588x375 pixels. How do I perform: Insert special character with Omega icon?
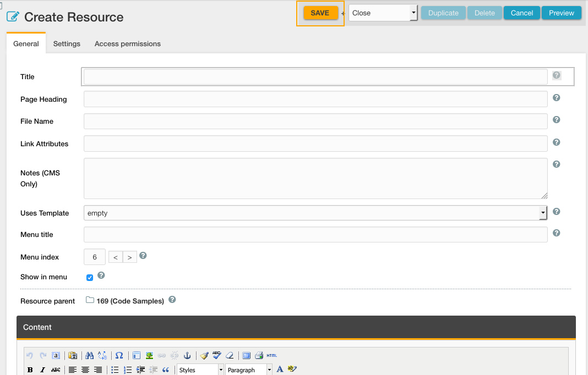(119, 356)
